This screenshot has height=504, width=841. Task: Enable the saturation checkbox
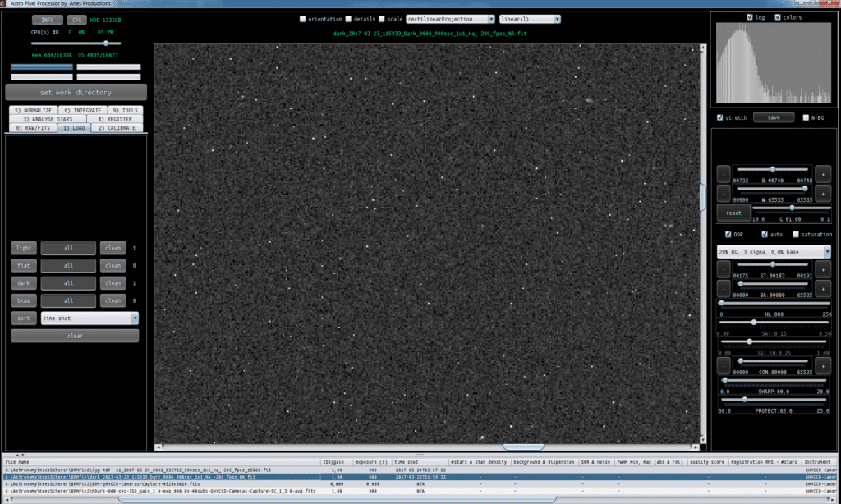coord(796,234)
